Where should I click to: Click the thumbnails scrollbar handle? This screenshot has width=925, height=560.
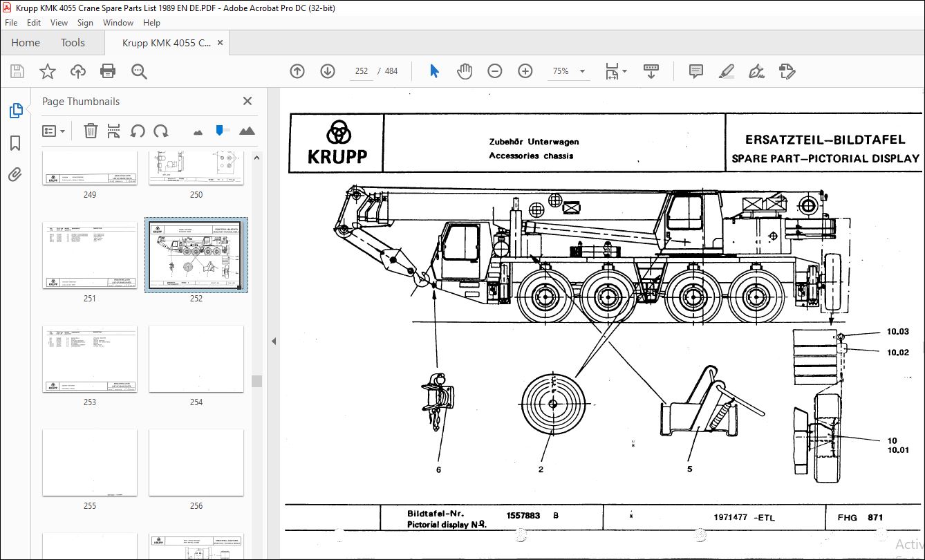click(256, 381)
